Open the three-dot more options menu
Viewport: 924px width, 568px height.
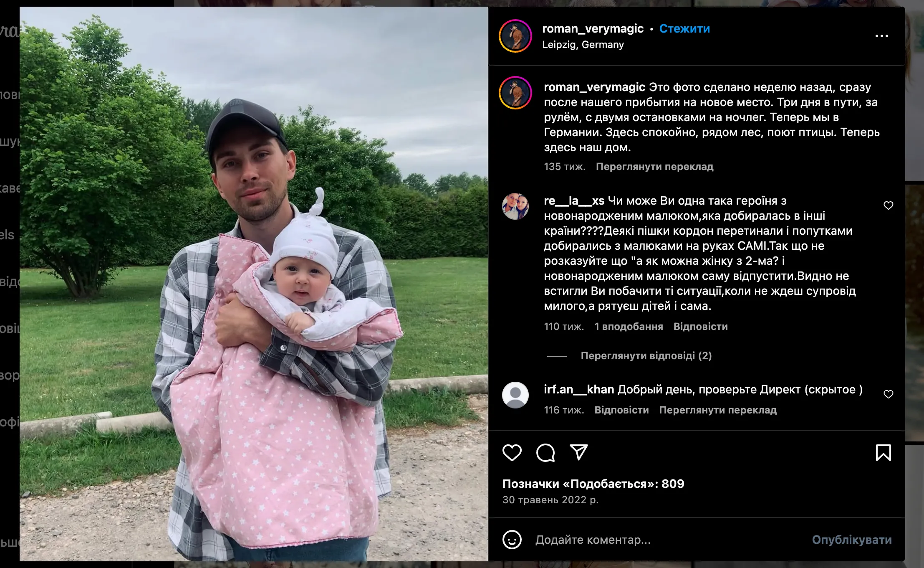881,36
